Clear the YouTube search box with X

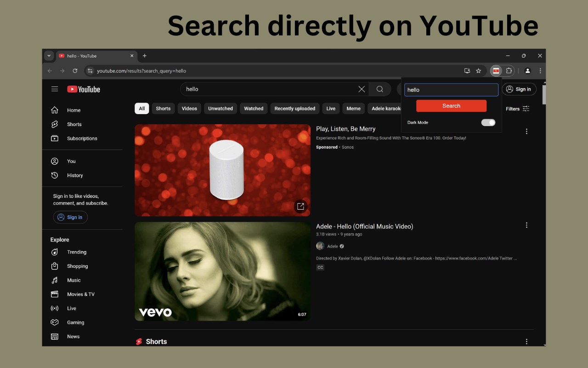click(362, 89)
